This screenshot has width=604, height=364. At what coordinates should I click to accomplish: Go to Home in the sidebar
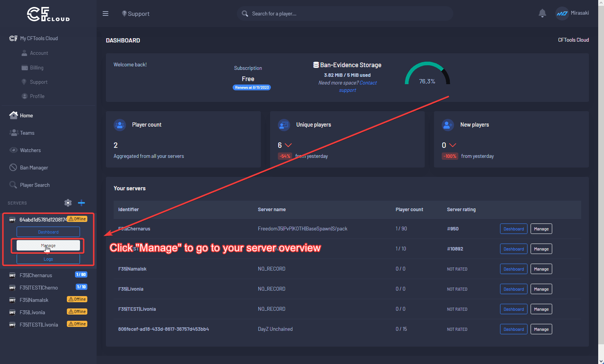(26, 115)
